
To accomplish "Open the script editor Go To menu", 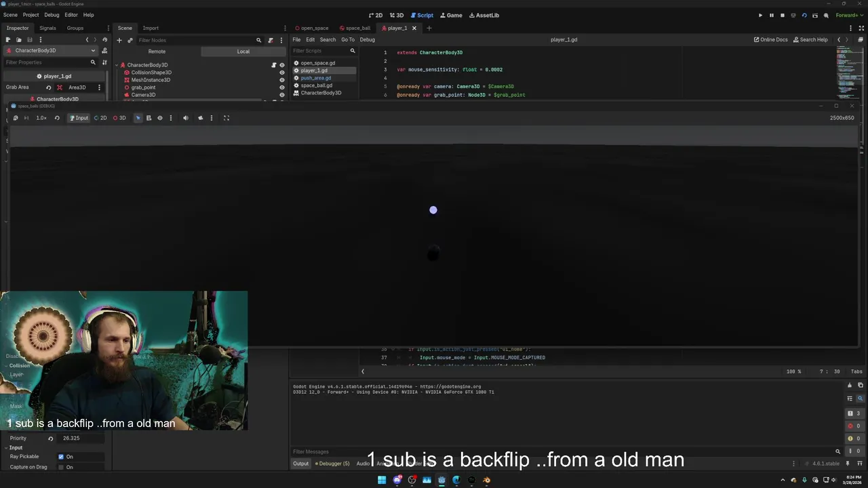I will click(x=348, y=39).
